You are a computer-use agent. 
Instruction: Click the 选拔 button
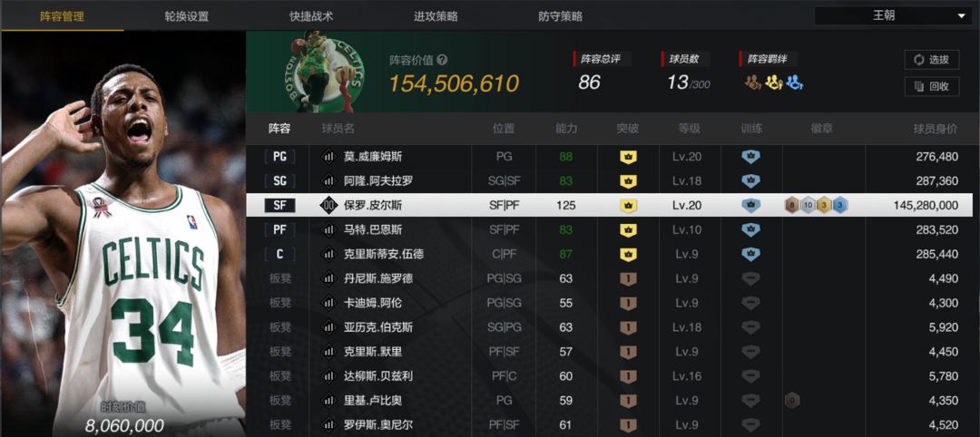pyautogui.click(x=932, y=59)
